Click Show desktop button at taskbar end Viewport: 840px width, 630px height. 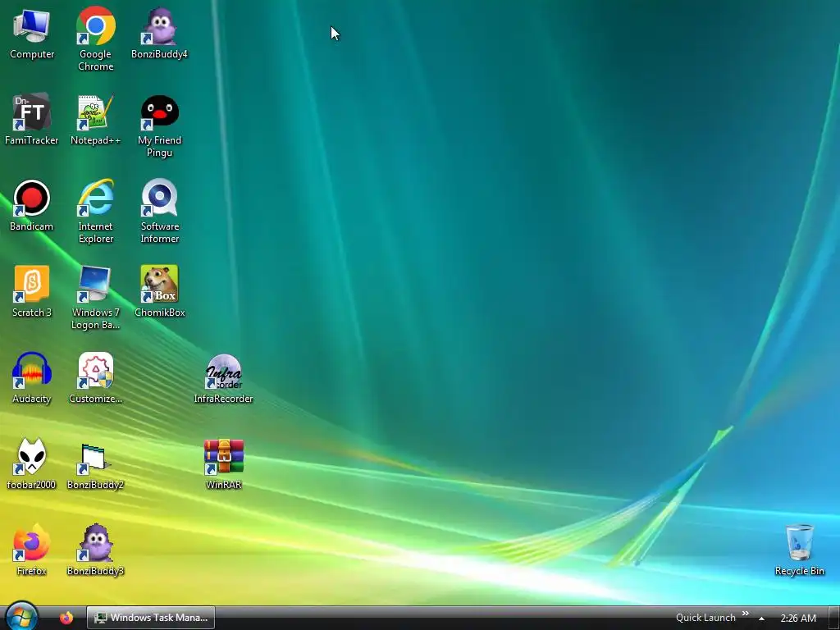click(x=833, y=618)
